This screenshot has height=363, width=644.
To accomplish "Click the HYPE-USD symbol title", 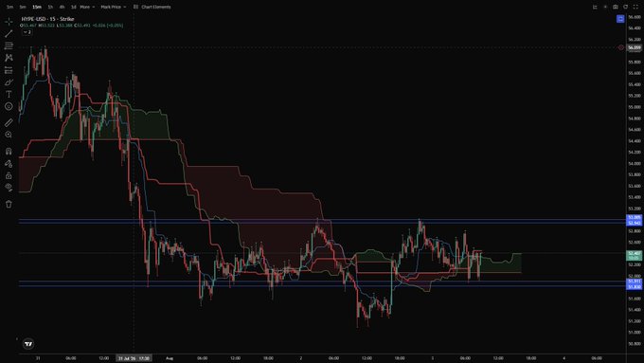I will click(47, 19).
